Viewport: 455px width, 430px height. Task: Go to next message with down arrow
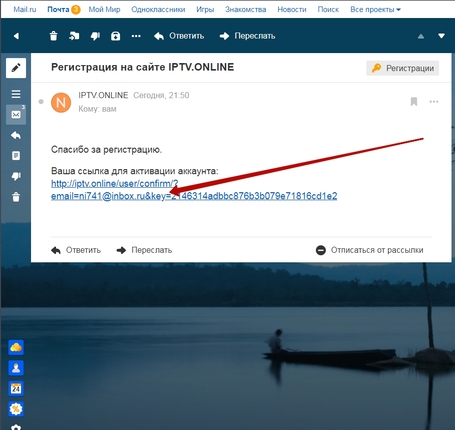(x=441, y=36)
